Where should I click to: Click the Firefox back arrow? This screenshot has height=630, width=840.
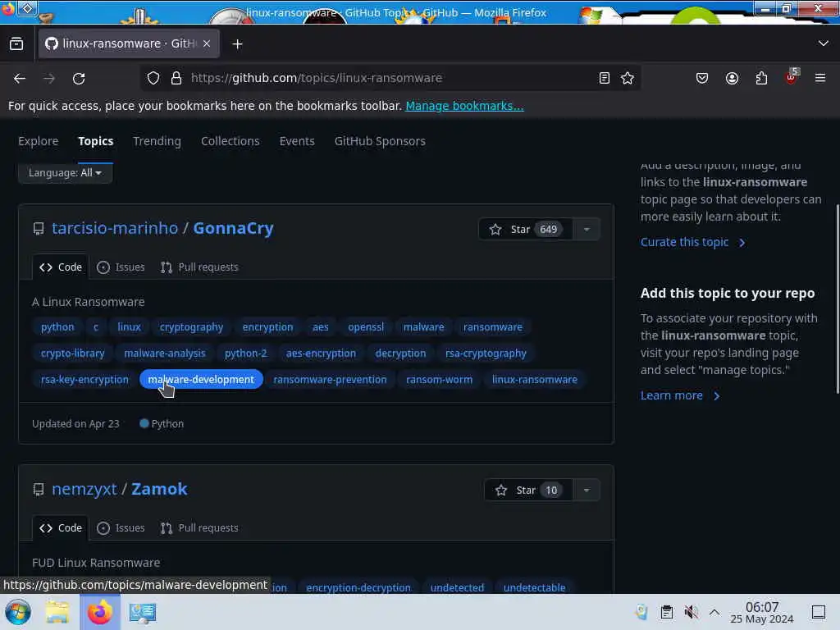click(20, 78)
